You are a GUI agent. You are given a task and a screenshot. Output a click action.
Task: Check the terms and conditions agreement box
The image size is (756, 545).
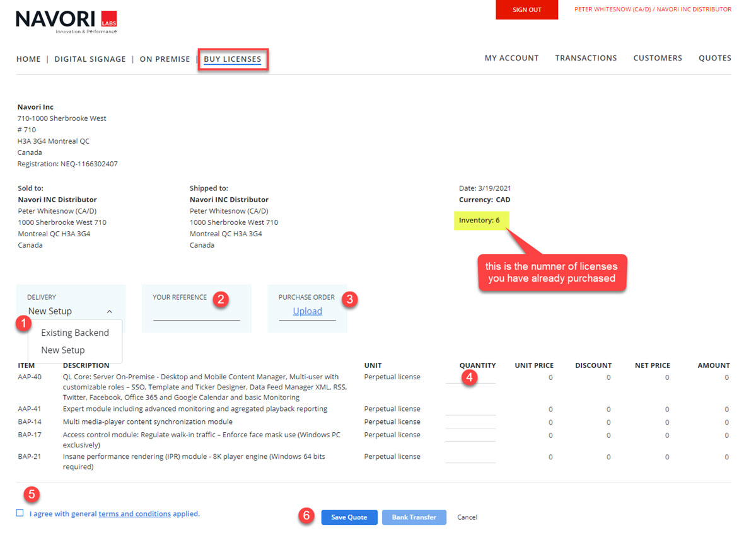point(20,513)
